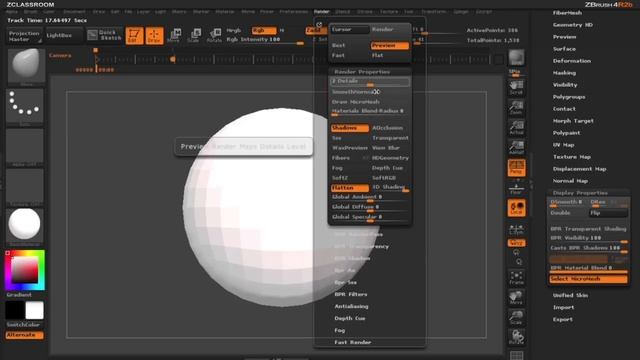The height and width of the screenshot is (360, 640).
Task: Open the current brush thumbnail
Action: pos(26,65)
